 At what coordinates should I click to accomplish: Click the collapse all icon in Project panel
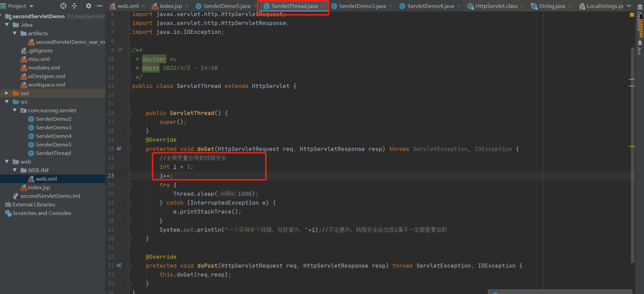tap(74, 6)
